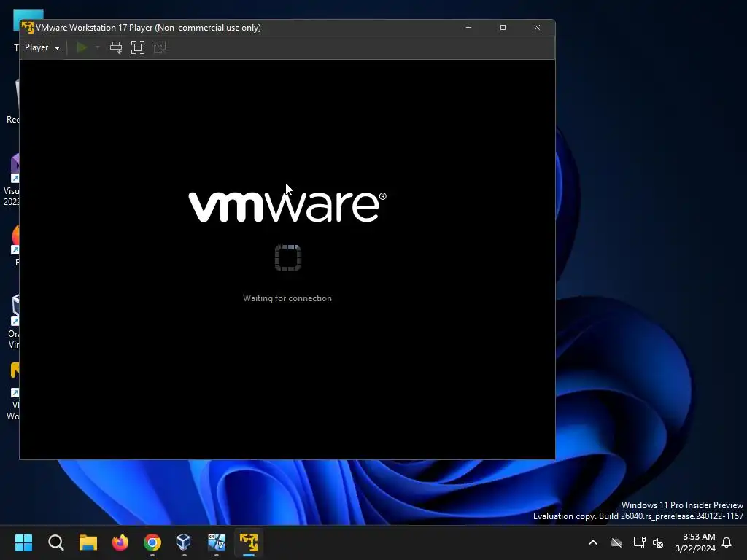Viewport: 747px width, 560px height.
Task: Open clock showing 3:53 AM
Action: 695,542
